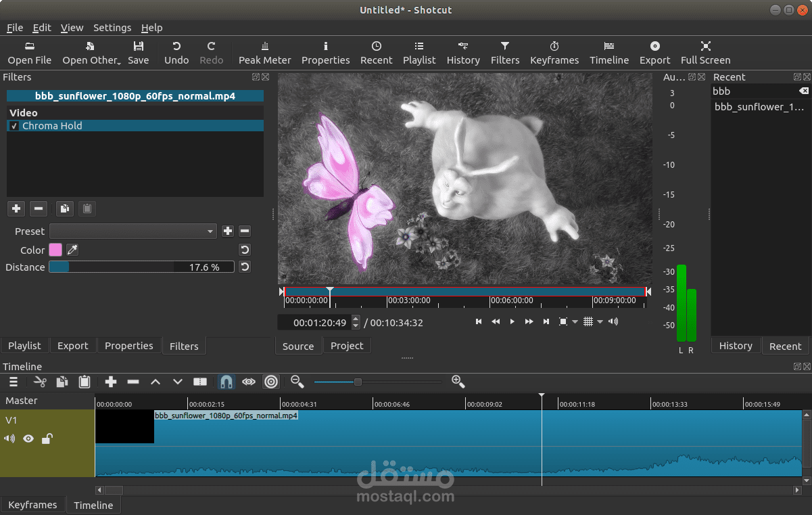812x515 pixels.
Task: Overwrite clip with down arrow
Action: [178, 382]
